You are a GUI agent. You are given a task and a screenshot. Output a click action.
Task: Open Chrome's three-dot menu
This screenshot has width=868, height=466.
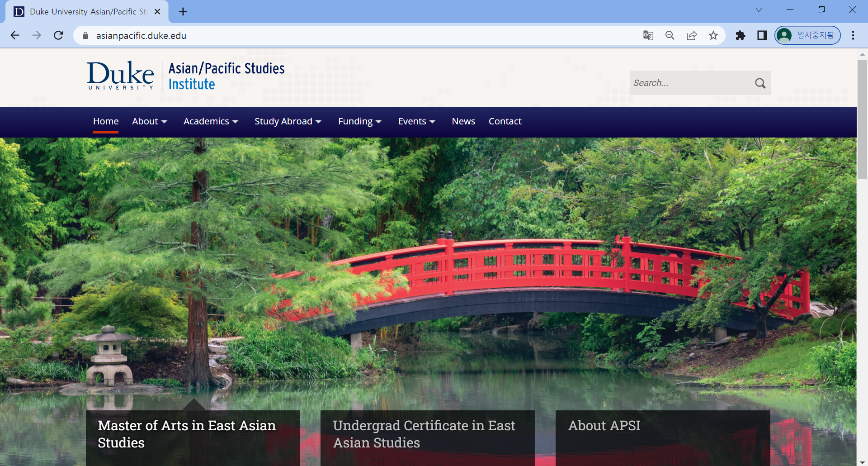pyautogui.click(x=853, y=35)
